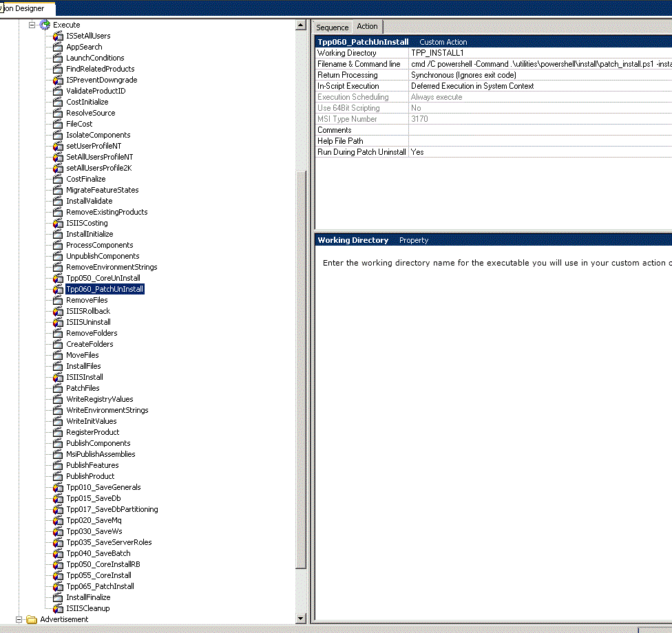The width and height of the screenshot is (672, 633).
Task: Click the ISSetAllUsers custom action icon
Action: [58, 36]
